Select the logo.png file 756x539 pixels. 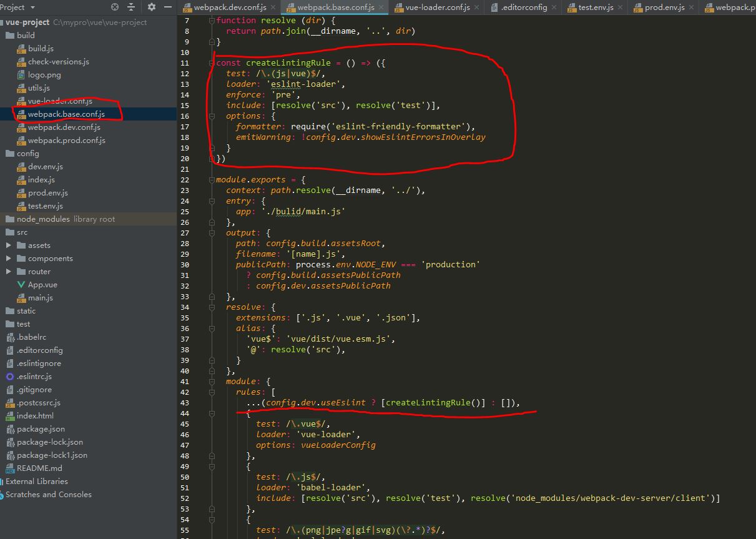[44, 75]
